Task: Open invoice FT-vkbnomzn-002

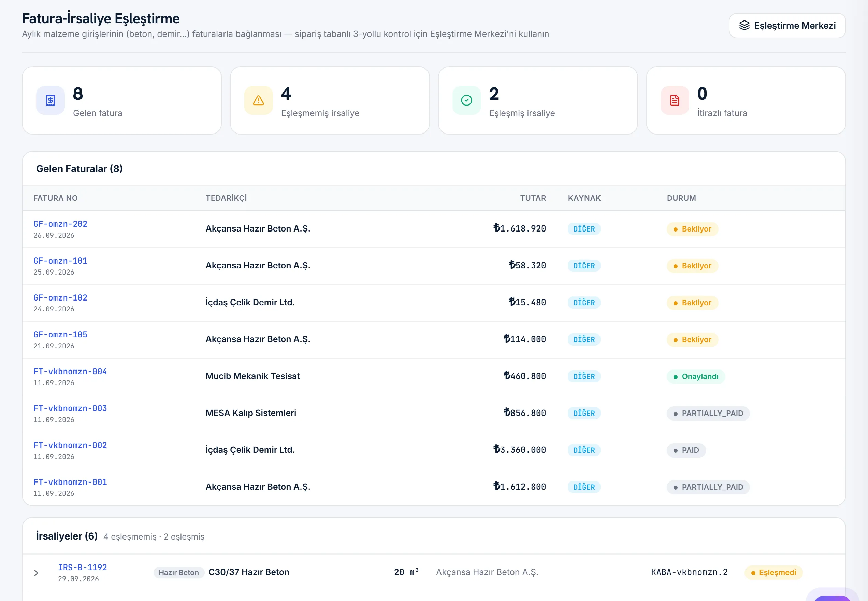Action: [x=70, y=446]
